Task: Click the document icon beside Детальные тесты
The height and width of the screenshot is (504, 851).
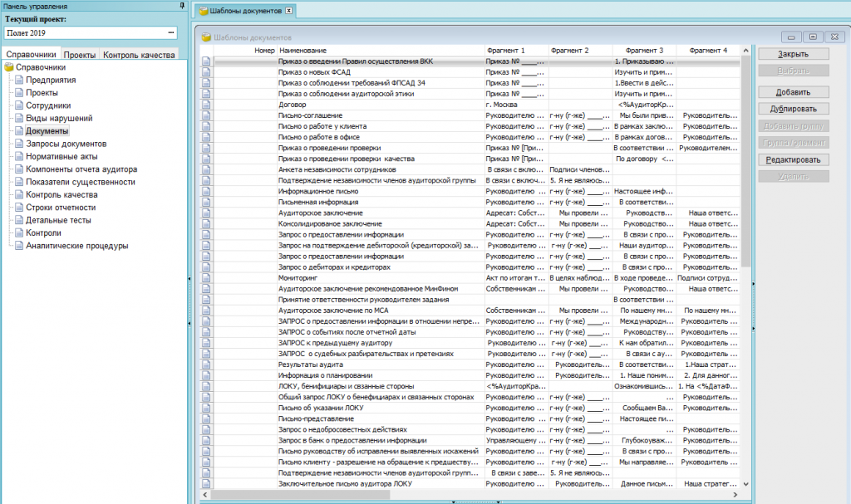Action: pos(19,220)
